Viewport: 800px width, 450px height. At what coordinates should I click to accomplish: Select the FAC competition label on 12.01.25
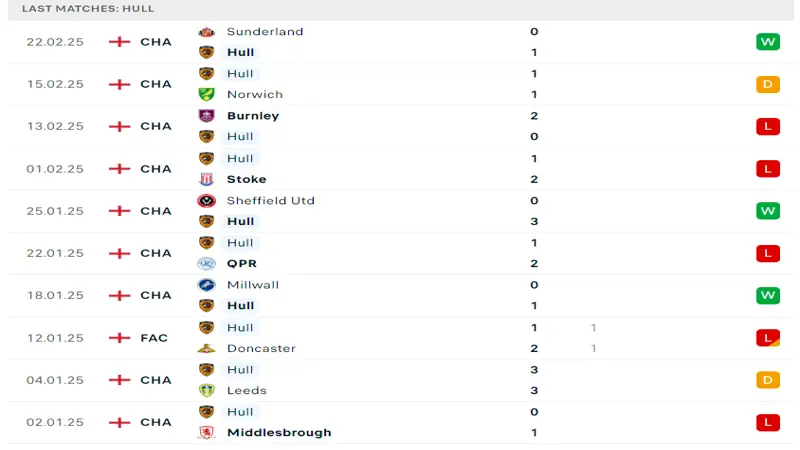click(x=154, y=338)
